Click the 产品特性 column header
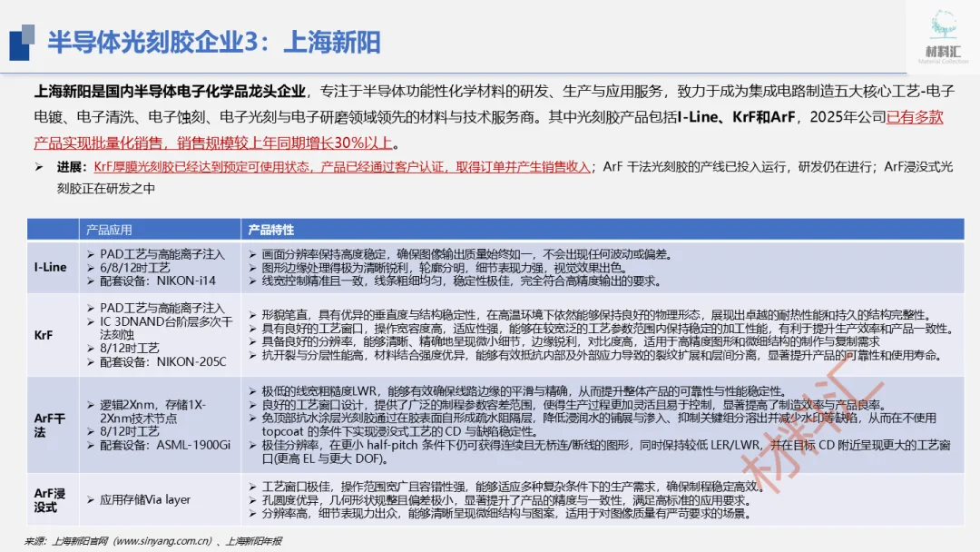980x552 pixels. [x=270, y=230]
